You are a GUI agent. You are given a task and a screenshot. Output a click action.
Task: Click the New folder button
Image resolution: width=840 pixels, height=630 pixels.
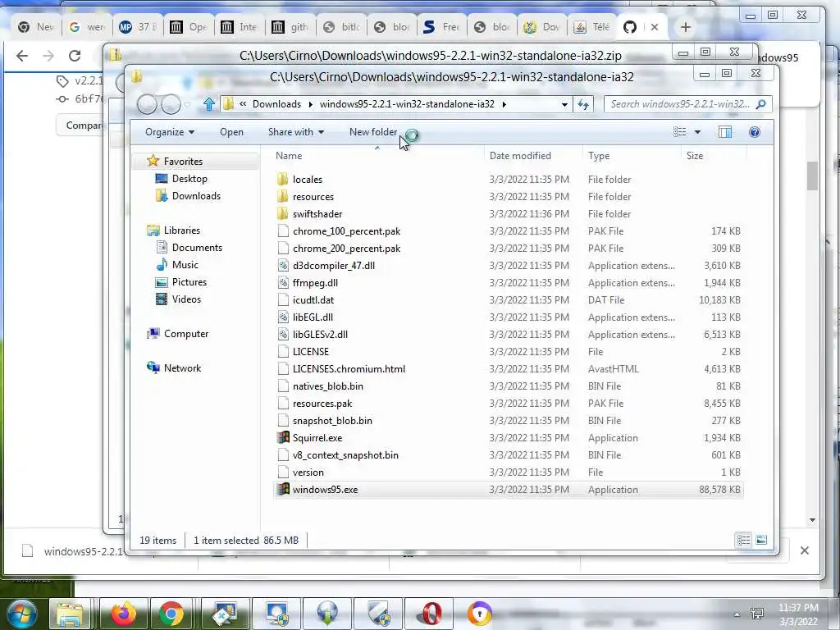click(373, 132)
